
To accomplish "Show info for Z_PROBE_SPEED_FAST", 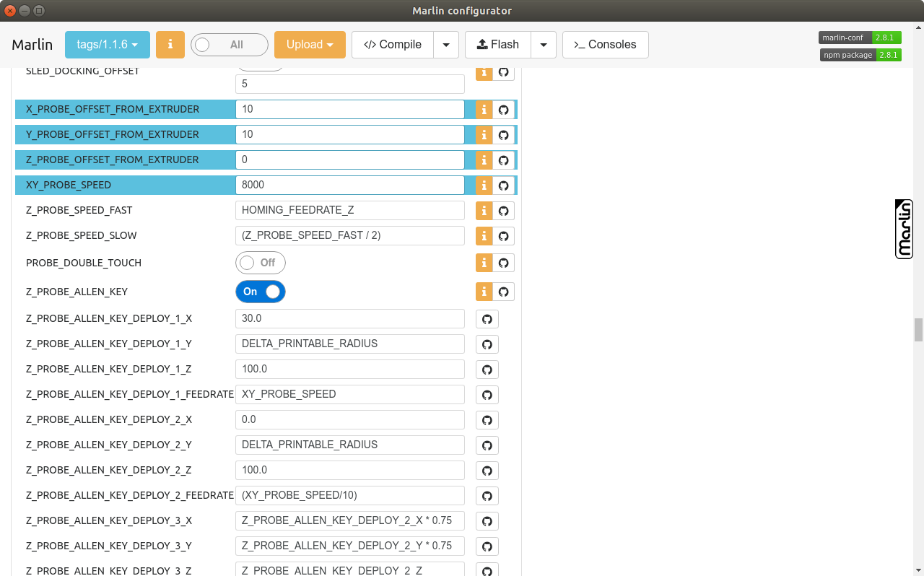I will point(484,211).
